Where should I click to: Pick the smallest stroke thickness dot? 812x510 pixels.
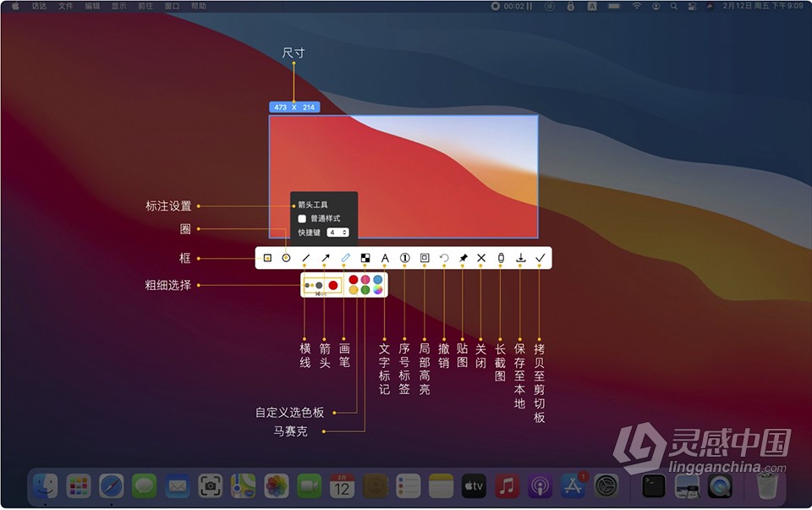click(307, 285)
